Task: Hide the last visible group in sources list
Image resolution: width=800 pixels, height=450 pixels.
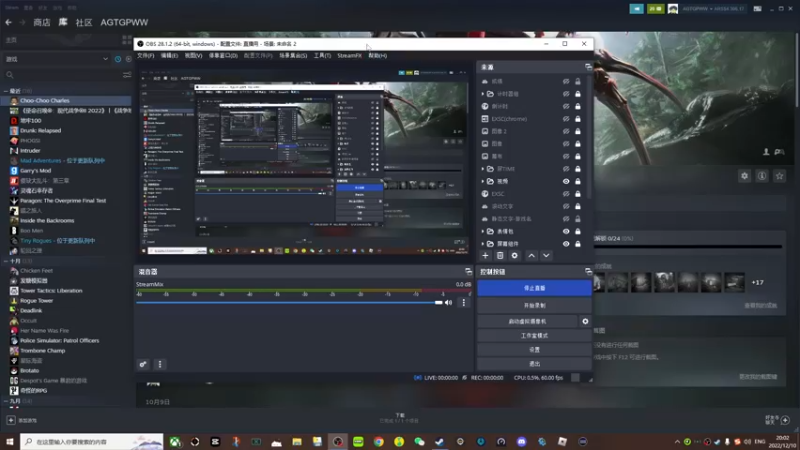Action: 566,244
